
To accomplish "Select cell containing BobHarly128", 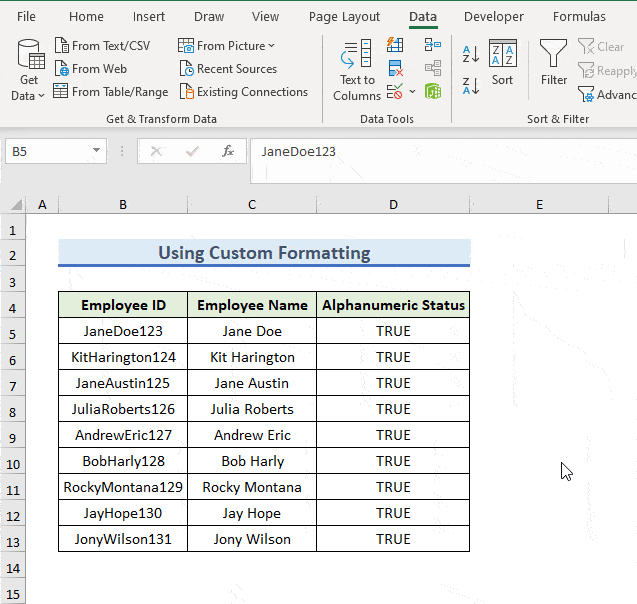I will (x=123, y=461).
